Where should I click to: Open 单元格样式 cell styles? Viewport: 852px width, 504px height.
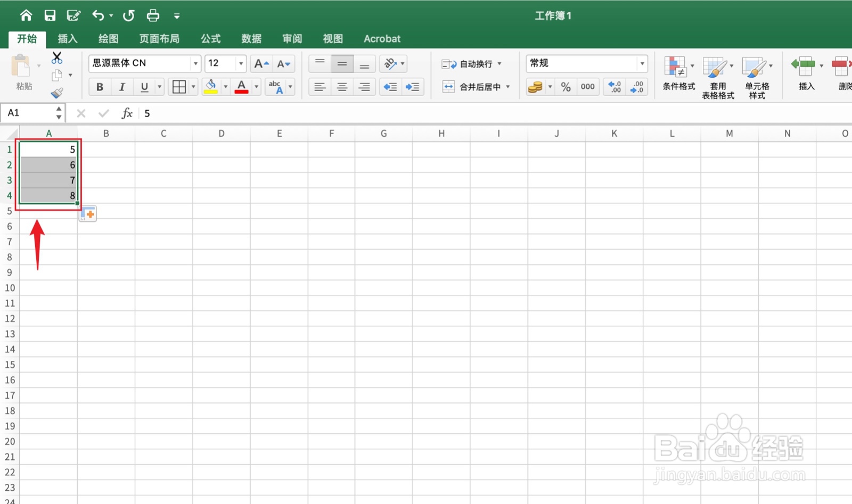tap(757, 78)
